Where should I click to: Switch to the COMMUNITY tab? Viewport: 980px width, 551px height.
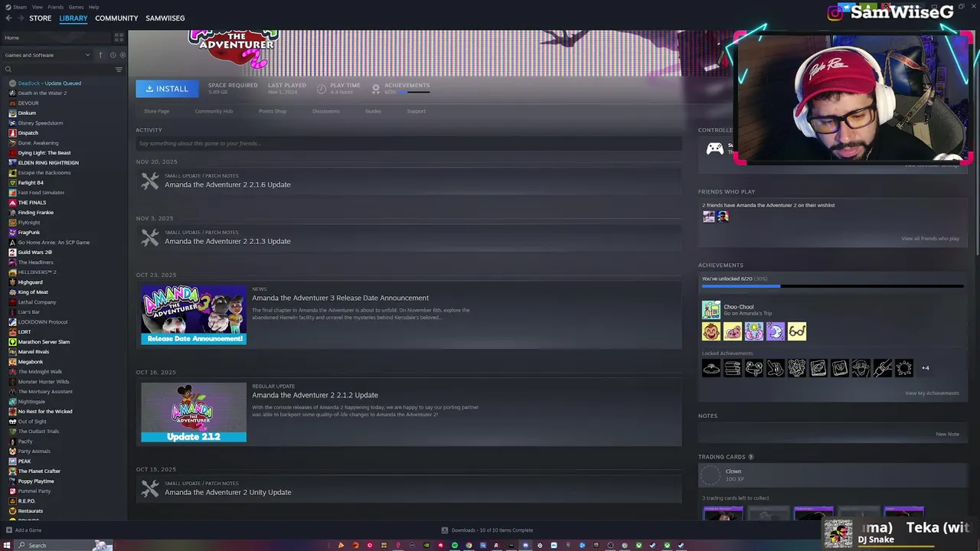tap(116, 18)
